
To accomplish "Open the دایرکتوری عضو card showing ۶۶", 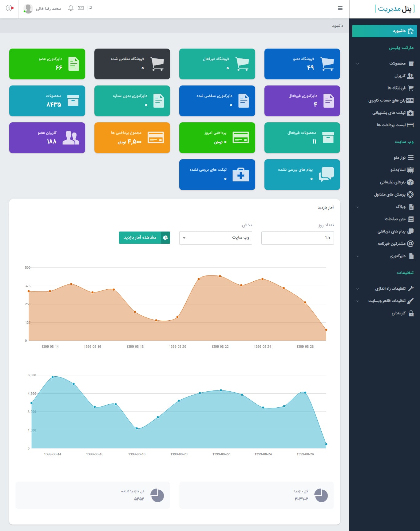I will tap(47, 64).
